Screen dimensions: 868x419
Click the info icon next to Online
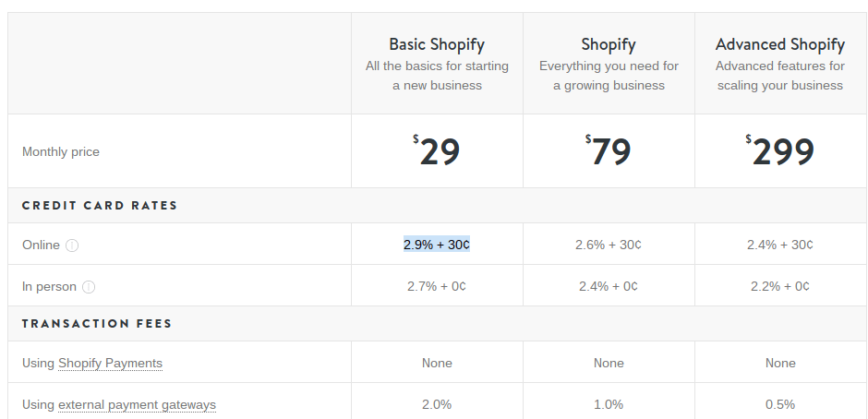pyautogui.click(x=72, y=245)
